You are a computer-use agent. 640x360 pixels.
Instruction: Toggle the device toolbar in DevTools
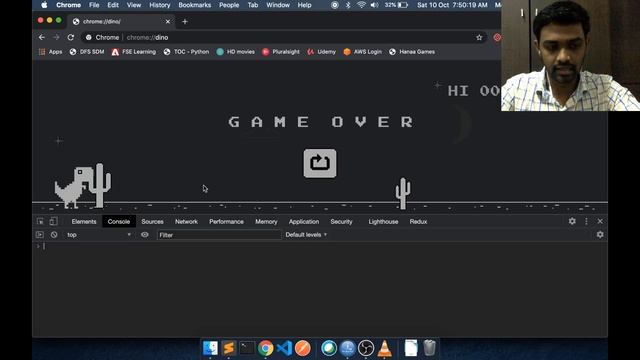click(x=53, y=221)
